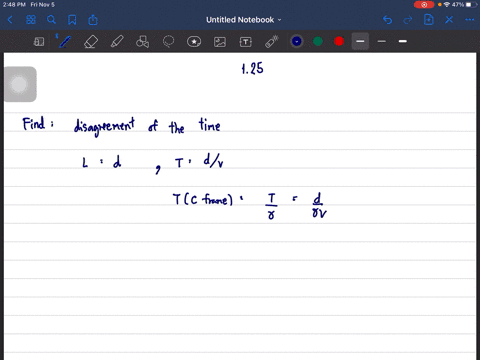Select the currently highlighted stroke thickness preset
Screen dimensions: 480x360
[360, 41]
